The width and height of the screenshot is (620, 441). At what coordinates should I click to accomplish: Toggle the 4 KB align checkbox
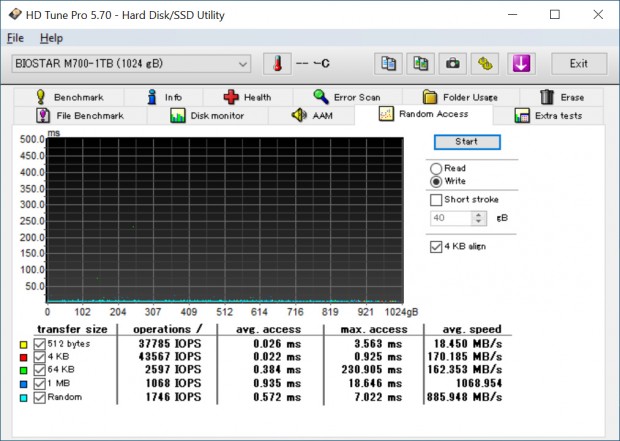tap(436, 247)
